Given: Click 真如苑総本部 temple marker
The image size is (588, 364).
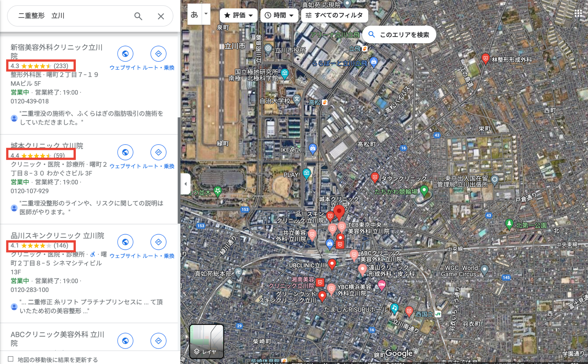Looking at the screenshot, I should click(238, 272).
